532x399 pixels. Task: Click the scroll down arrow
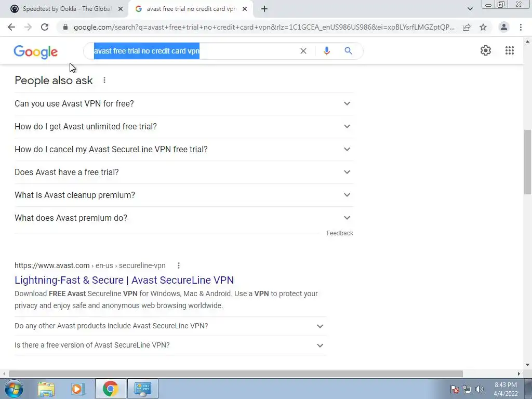(528, 365)
